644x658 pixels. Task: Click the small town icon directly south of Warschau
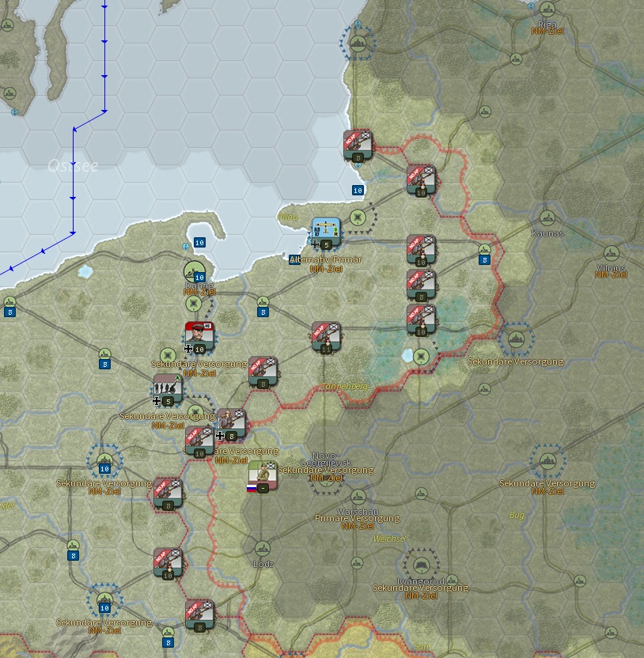pos(357,563)
